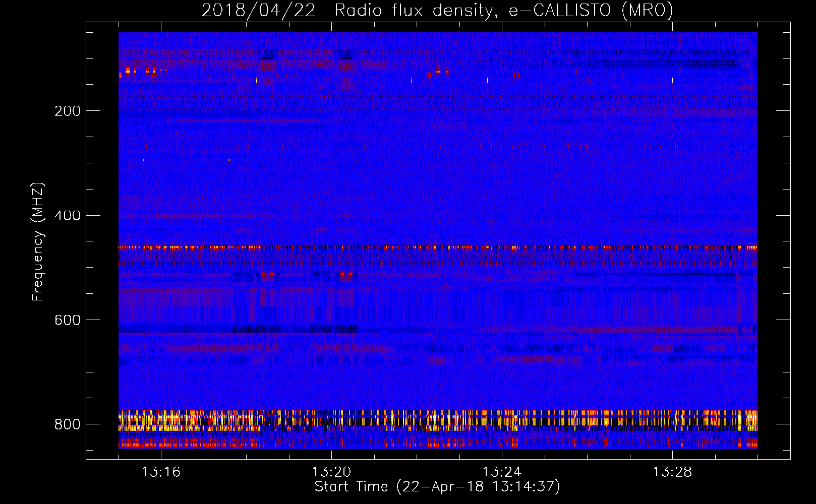Click the 'Frequency (MHZ)' axis label
This screenshot has width=816, height=504.
tap(38, 241)
